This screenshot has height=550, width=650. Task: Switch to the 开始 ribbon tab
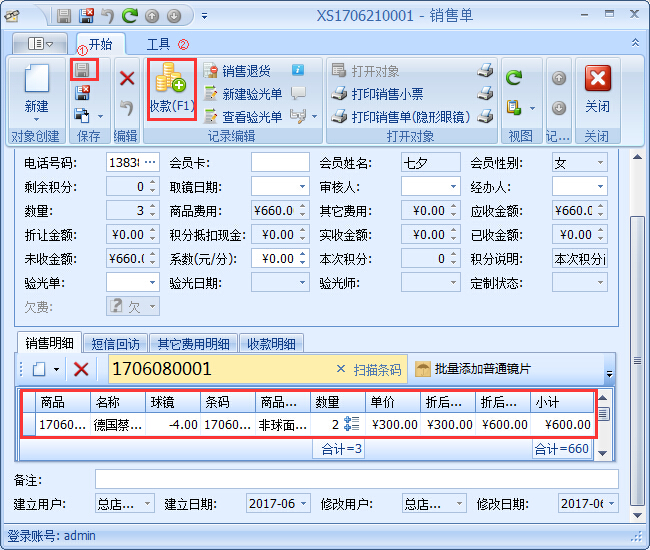[x=101, y=44]
